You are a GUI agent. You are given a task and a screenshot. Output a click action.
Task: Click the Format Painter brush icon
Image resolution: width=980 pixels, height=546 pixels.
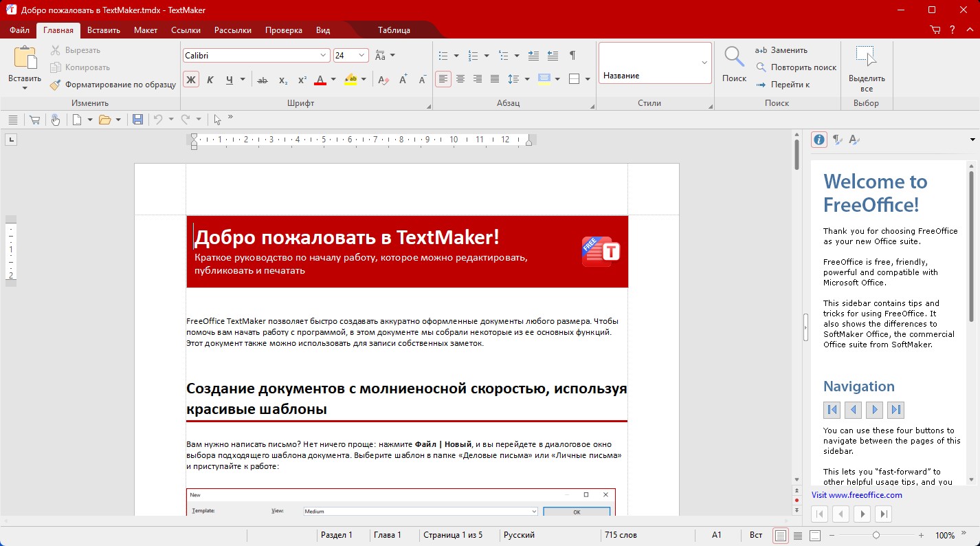(x=56, y=85)
